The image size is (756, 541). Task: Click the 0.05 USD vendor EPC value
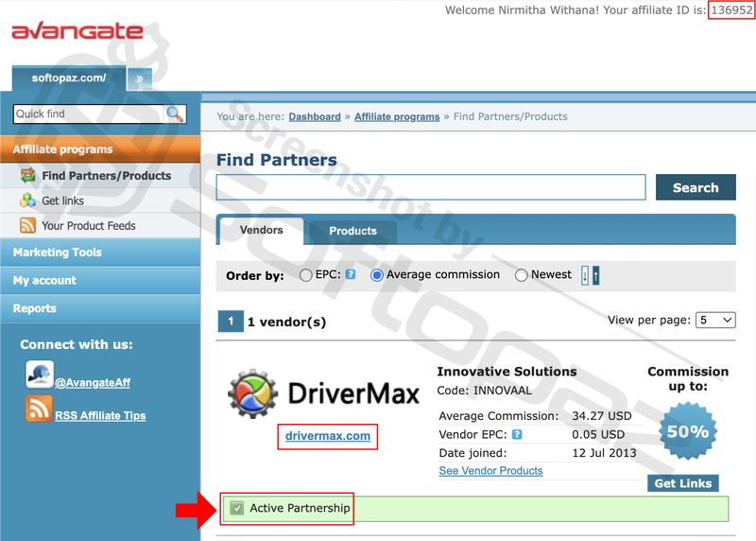[x=598, y=434]
